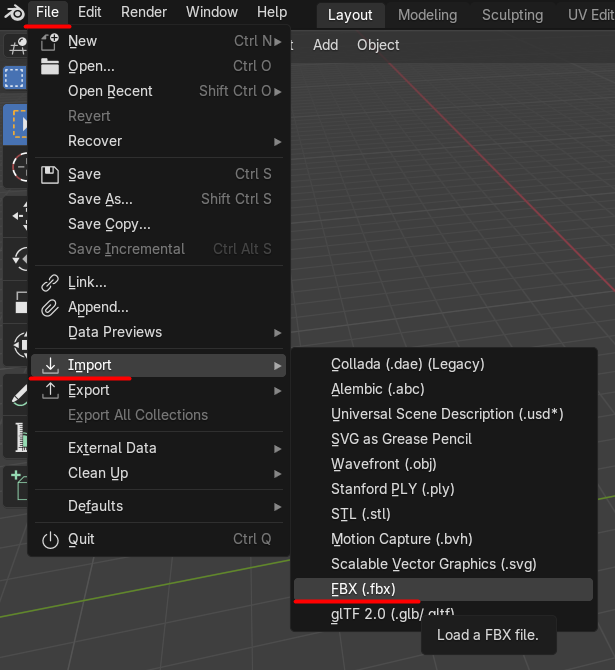This screenshot has height=670, width=615.
Task: Switch to the Sculpting workspace tab
Action: (512, 15)
